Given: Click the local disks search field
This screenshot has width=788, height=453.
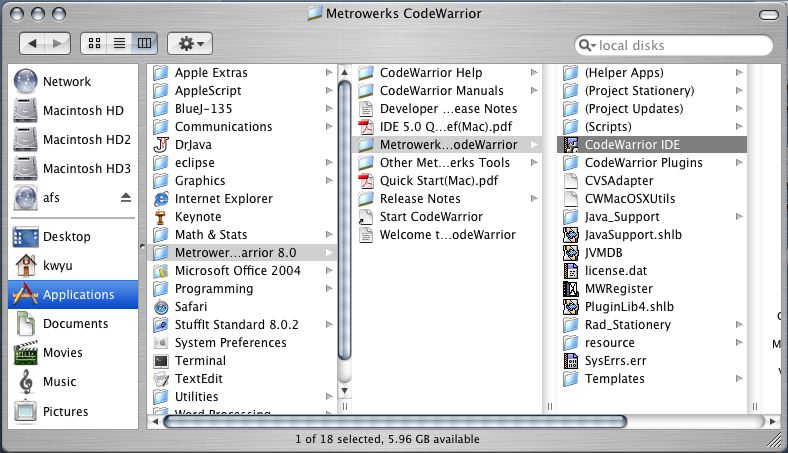Looking at the screenshot, I should coord(673,45).
